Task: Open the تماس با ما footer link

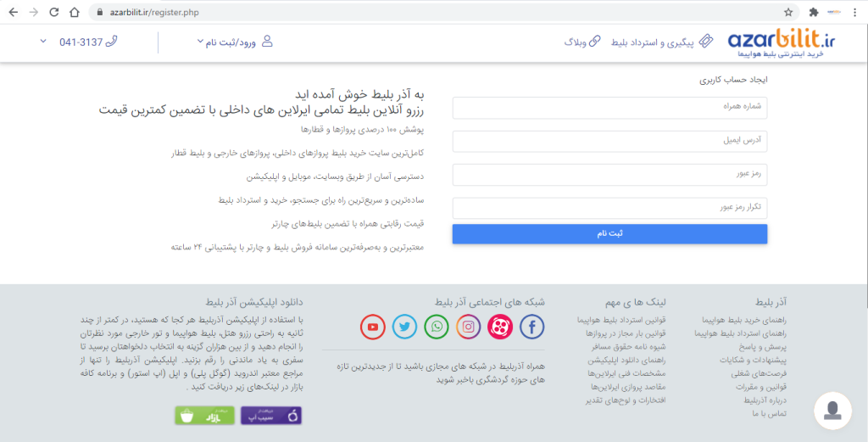Action: [x=770, y=413]
